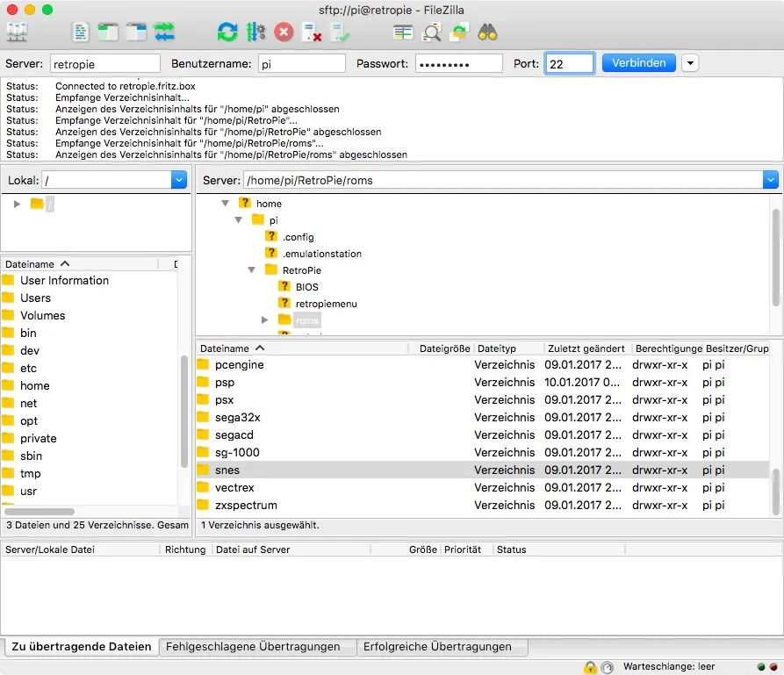
Task: Toggle synchronized browsing
Action: tap(460, 32)
